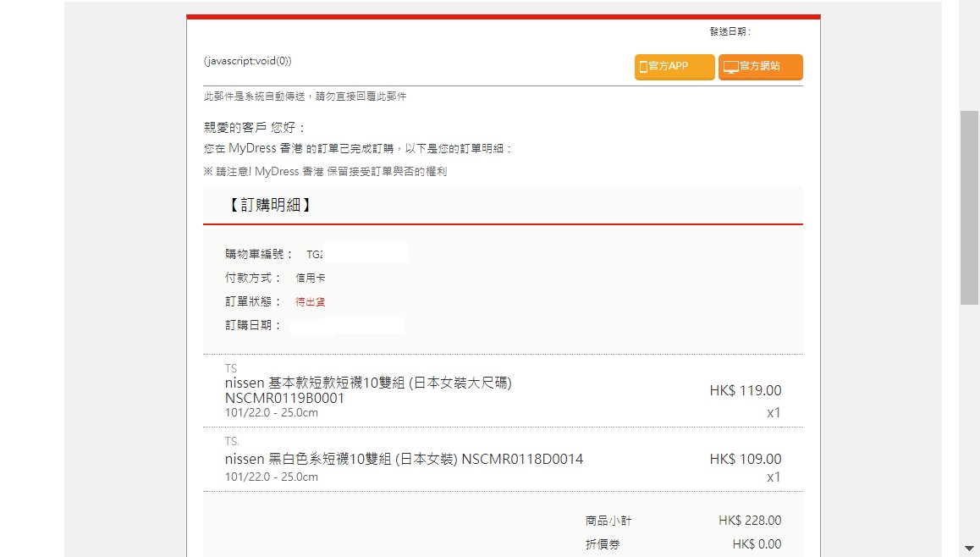The height and width of the screenshot is (557, 980).
Task: Click the scrollbar down arrow
Action: pos(969,549)
